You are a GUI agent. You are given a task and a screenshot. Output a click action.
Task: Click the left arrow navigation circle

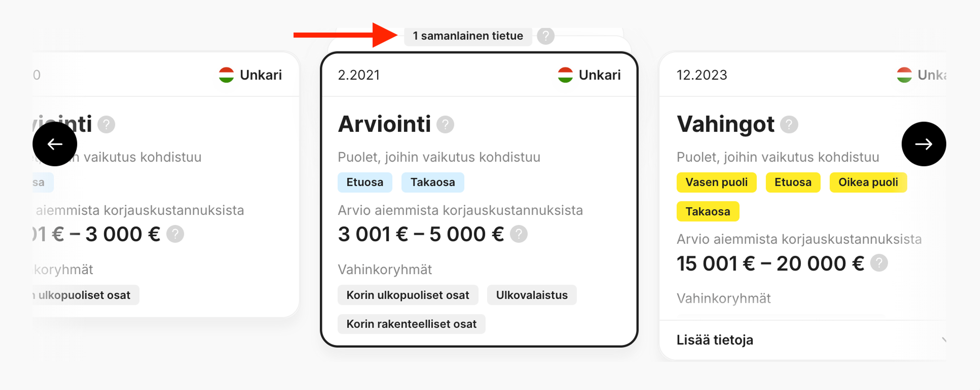pos(55,144)
